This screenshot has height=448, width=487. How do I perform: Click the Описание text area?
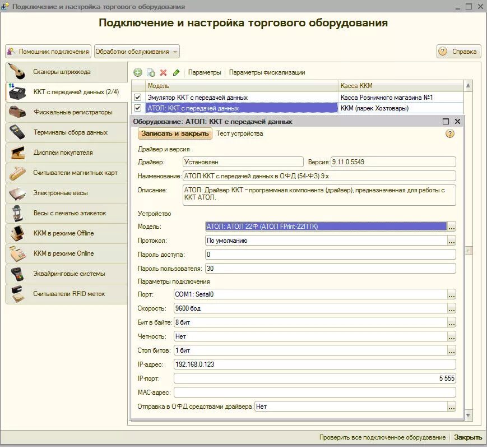coord(319,195)
